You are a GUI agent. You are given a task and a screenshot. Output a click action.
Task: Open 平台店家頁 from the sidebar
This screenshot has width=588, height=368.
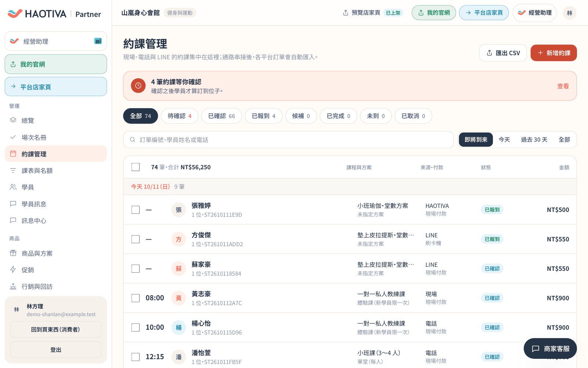(56, 87)
